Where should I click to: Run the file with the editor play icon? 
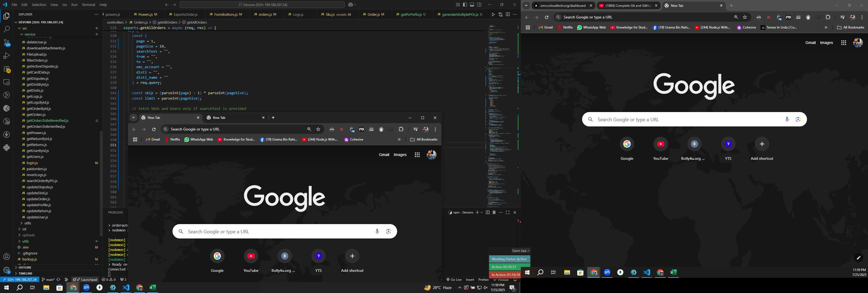(493, 14)
